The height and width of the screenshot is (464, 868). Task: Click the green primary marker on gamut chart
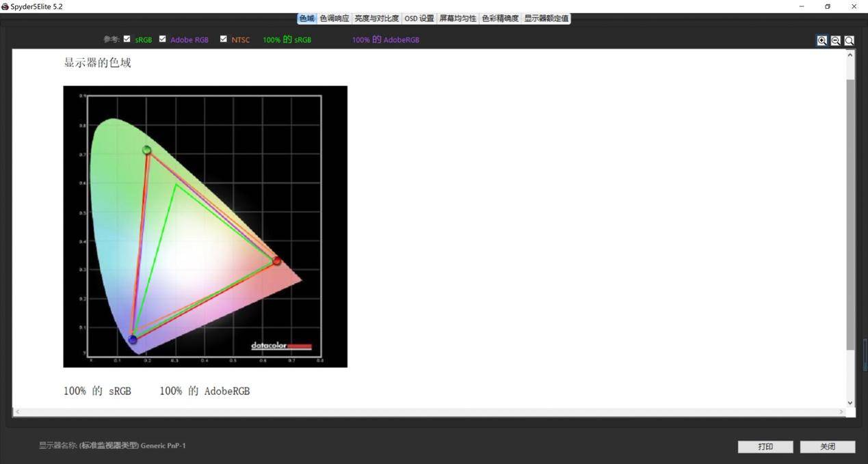(146, 150)
